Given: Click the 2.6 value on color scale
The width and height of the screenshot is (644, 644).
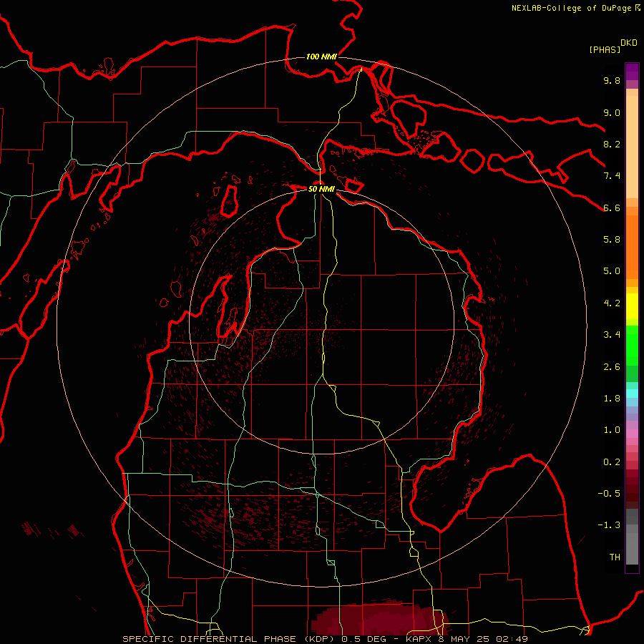Looking at the screenshot, I should click(x=612, y=367).
